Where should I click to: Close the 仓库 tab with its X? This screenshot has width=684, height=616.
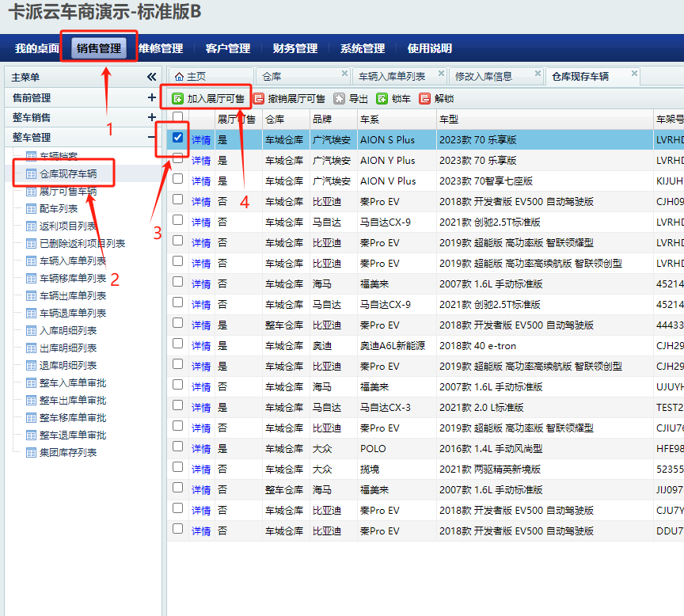pyautogui.click(x=344, y=74)
